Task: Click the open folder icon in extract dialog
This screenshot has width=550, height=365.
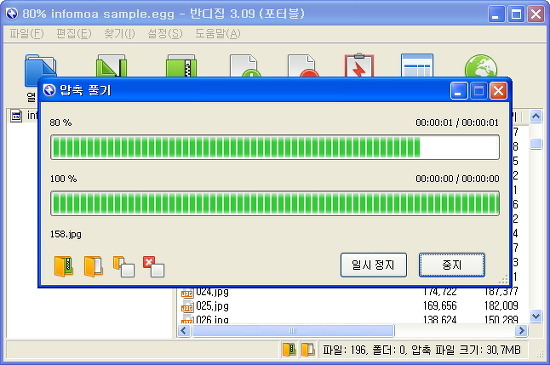Action: pyautogui.click(x=93, y=266)
